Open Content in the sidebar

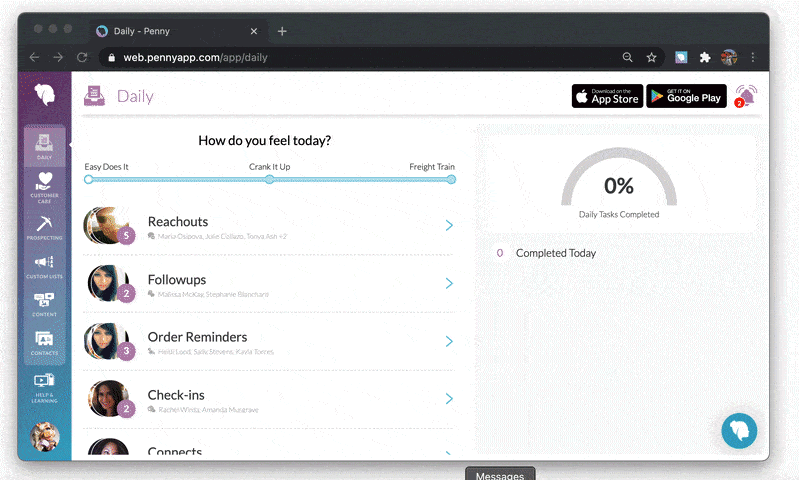(x=44, y=305)
